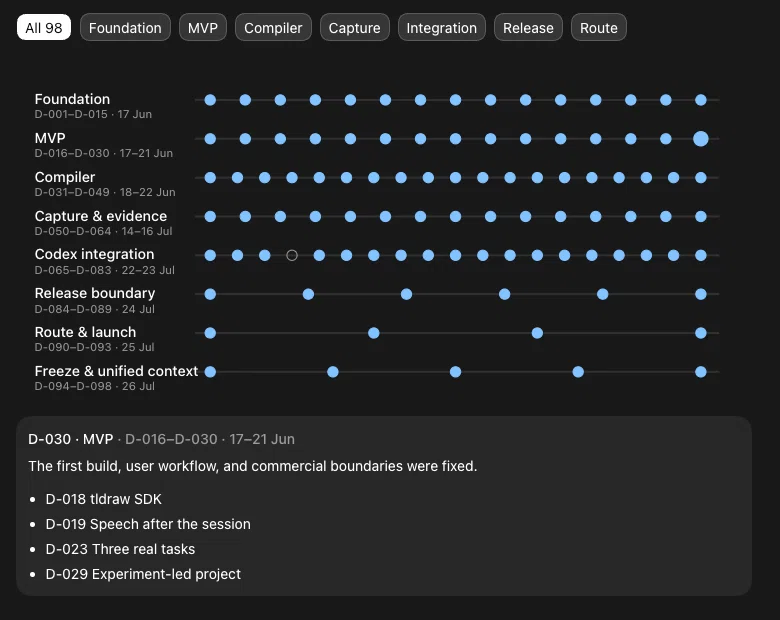Select the hollow dot in Codex integration row
The image size is (780, 620).
[292, 255]
